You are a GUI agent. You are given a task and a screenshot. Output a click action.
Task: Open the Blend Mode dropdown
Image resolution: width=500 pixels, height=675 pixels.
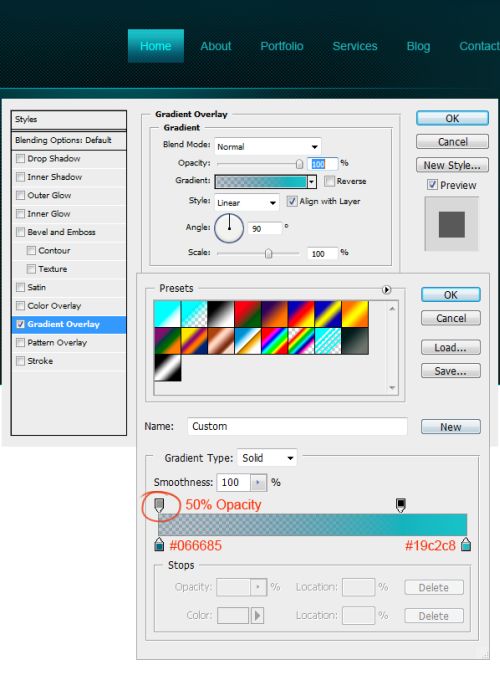(x=267, y=146)
